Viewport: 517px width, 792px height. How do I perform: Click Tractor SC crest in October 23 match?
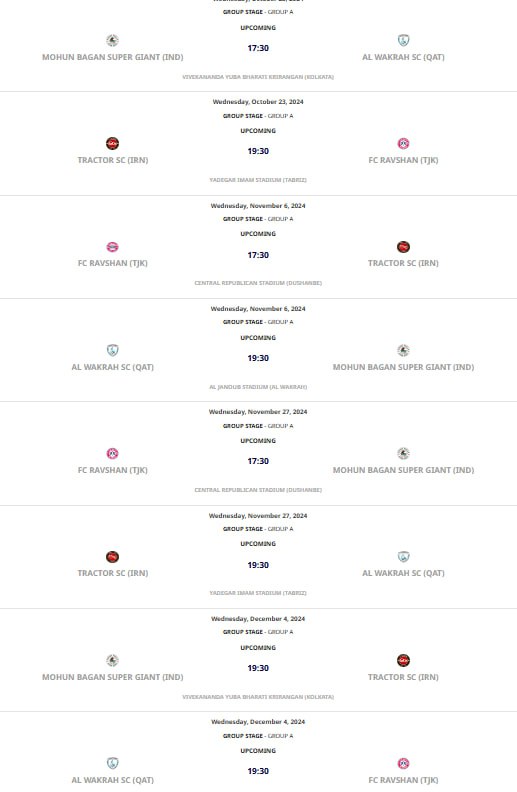coord(112,143)
